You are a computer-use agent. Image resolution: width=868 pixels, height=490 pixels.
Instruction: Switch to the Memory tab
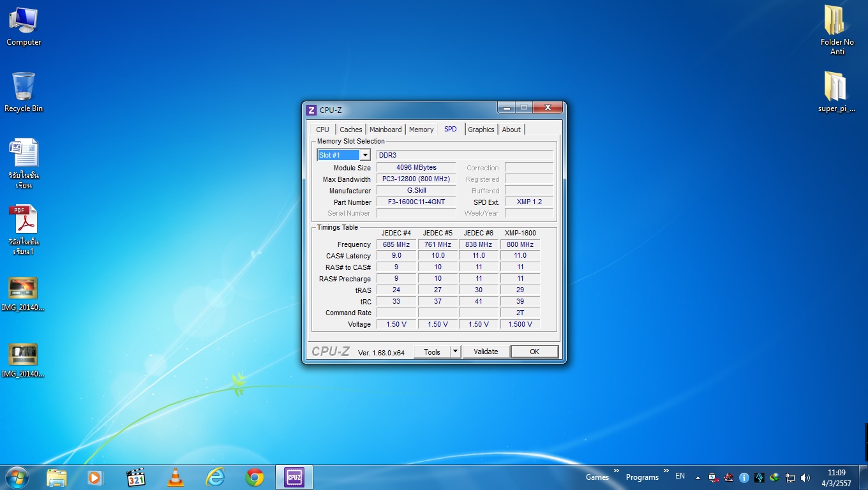point(421,130)
